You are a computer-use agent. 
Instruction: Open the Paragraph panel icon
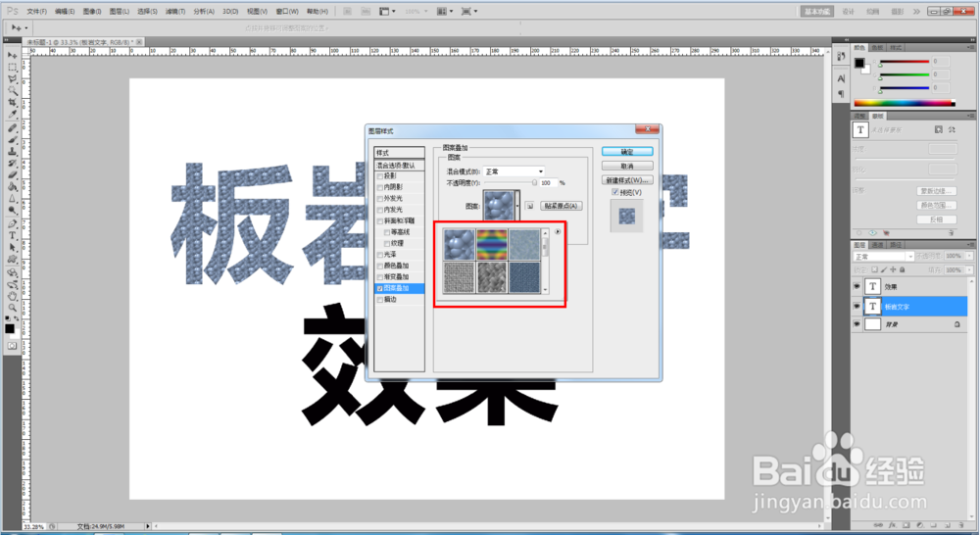tap(841, 94)
